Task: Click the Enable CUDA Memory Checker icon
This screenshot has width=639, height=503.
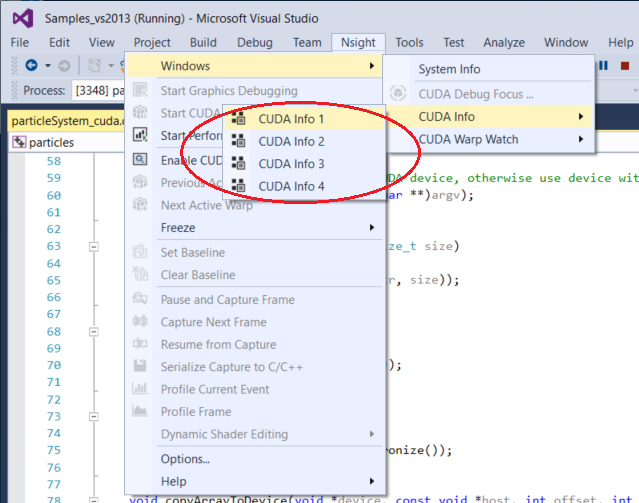Action: click(x=140, y=159)
